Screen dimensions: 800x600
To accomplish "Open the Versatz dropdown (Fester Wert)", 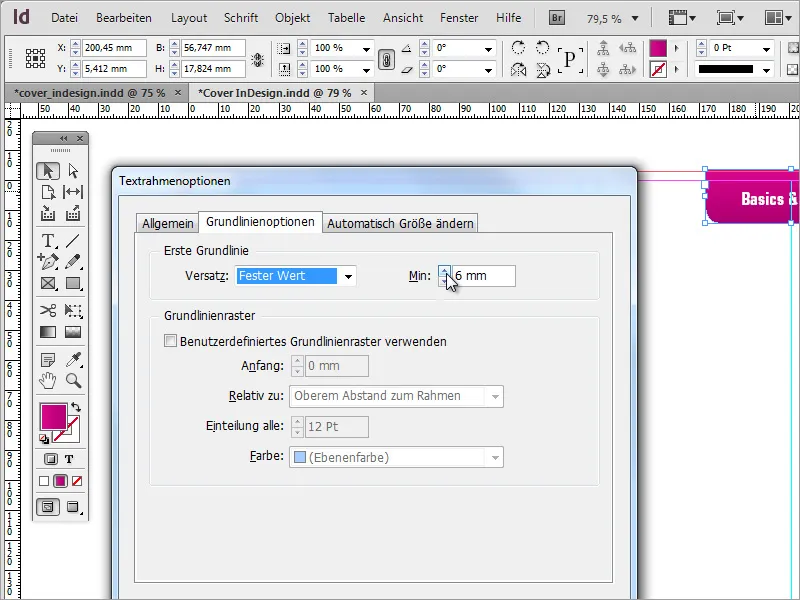I will (x=296, y=276).
